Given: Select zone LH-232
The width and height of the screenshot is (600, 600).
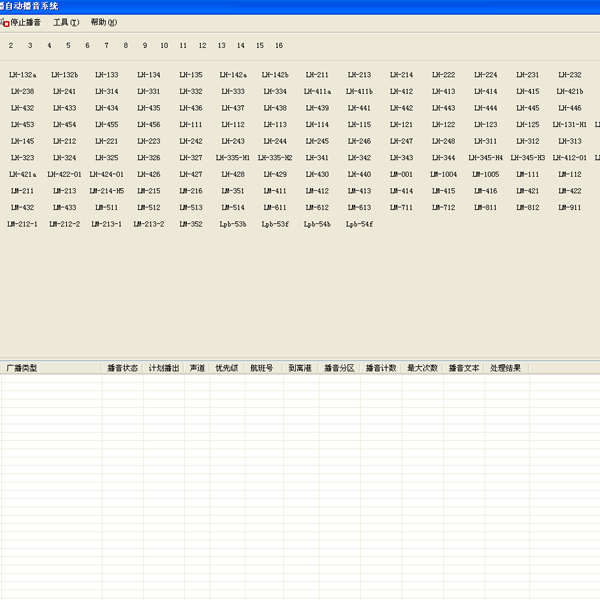Looking at the screenshot, I should 570,75.
